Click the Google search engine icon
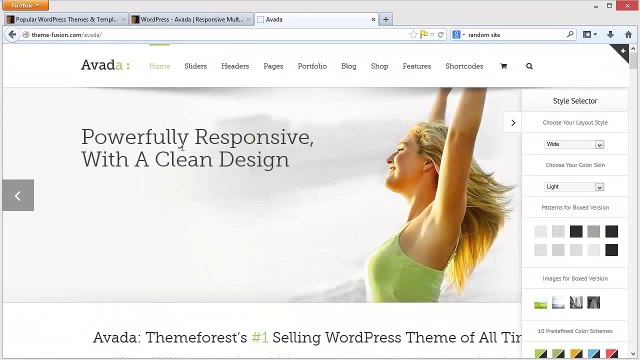 tap(456, 35)
